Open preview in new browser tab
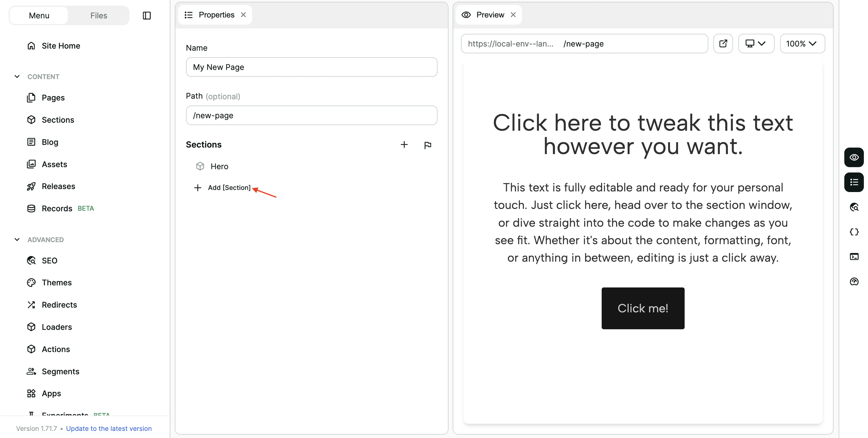868x438 pixels. (723, 44)
